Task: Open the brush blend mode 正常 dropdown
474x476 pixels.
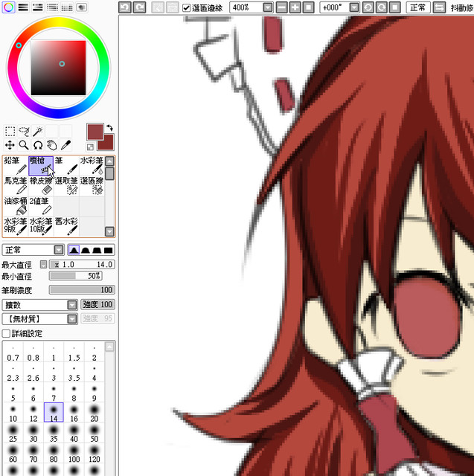Action: (x=59, y=250)
